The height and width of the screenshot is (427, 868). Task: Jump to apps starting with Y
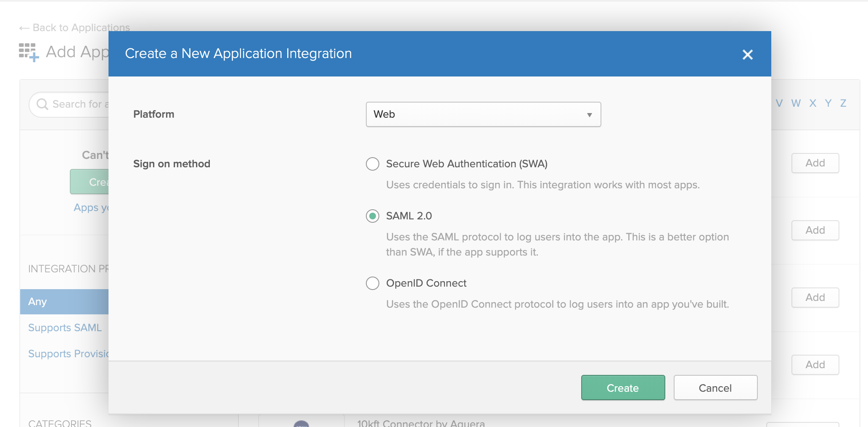(x=828, y=103)
